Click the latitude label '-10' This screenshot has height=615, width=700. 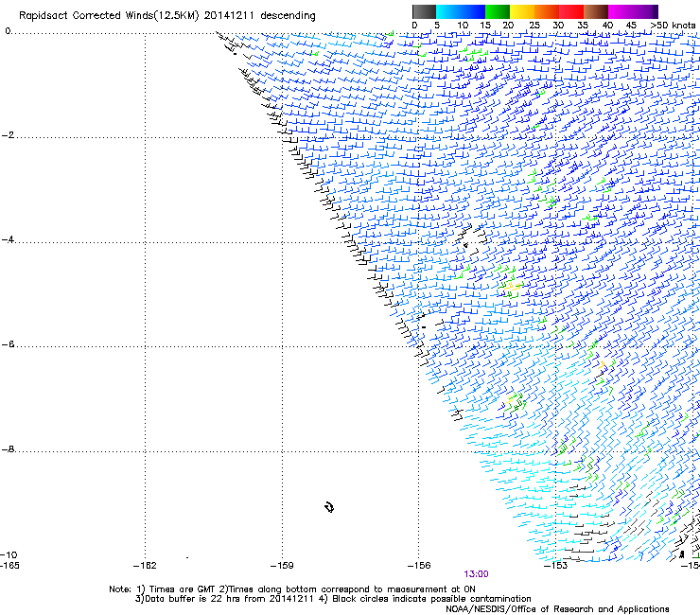(9, 554)
